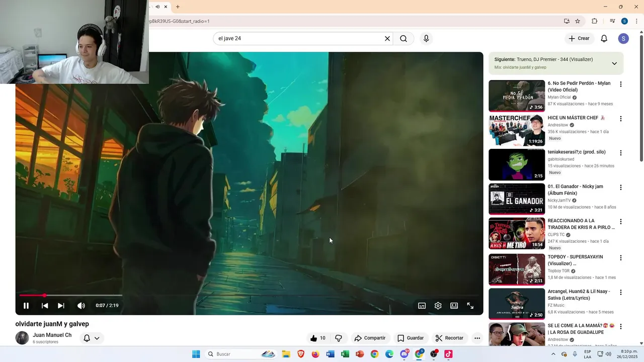Open 'No Se Pedir Perdón - Mylan' thumbnail
Viewport: 644px width, 362px height.
517,96
